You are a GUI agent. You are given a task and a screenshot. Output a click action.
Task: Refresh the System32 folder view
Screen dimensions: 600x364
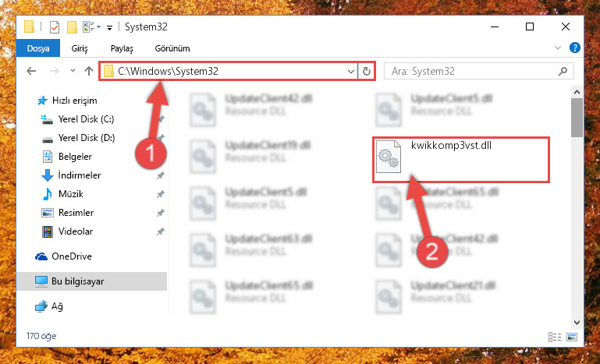(366, 71)
